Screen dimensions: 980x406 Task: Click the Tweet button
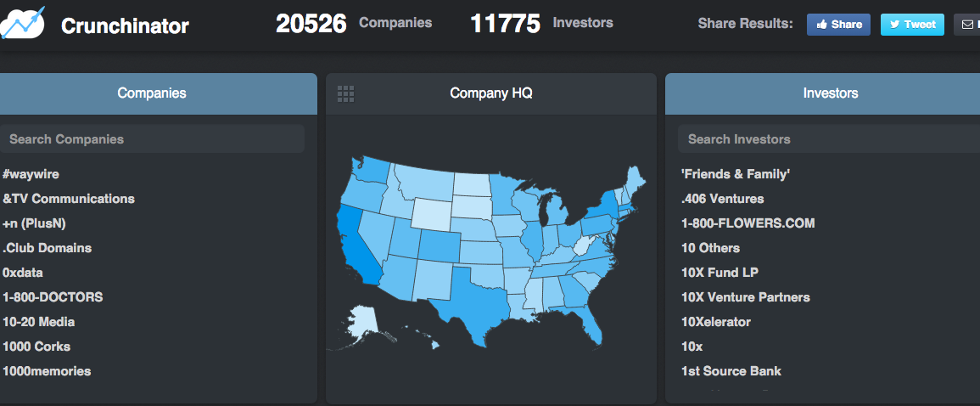pos(912,25)
